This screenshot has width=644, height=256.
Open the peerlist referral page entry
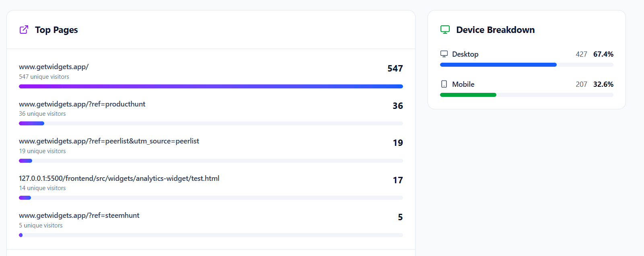(109, 141)
